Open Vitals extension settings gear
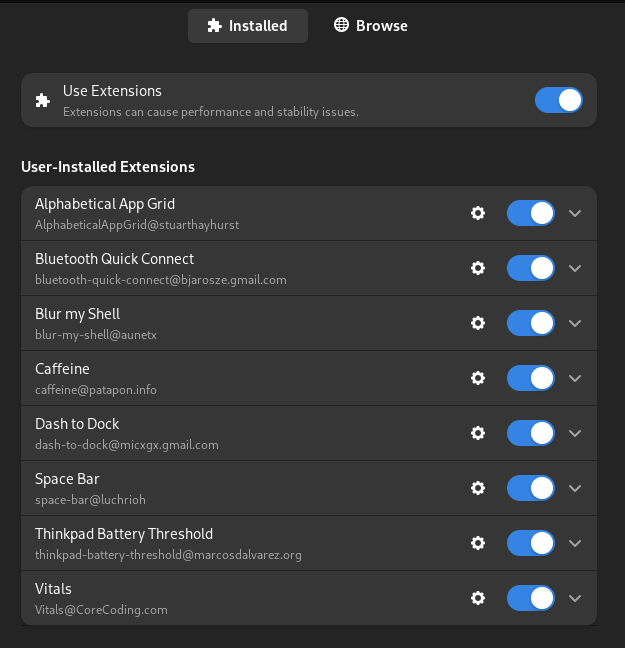 point(478,598)
